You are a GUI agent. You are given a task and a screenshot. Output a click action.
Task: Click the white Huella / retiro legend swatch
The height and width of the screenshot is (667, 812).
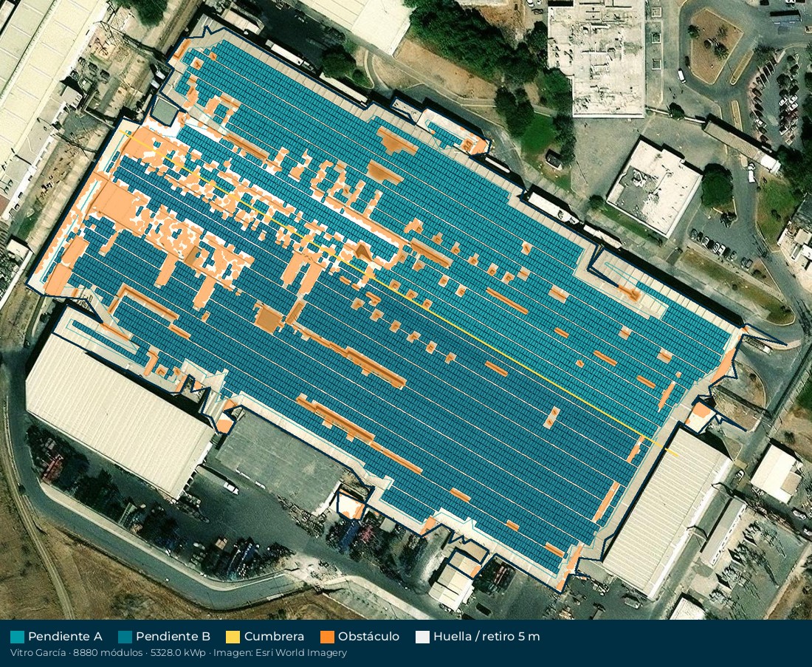[x=422, y=637]
